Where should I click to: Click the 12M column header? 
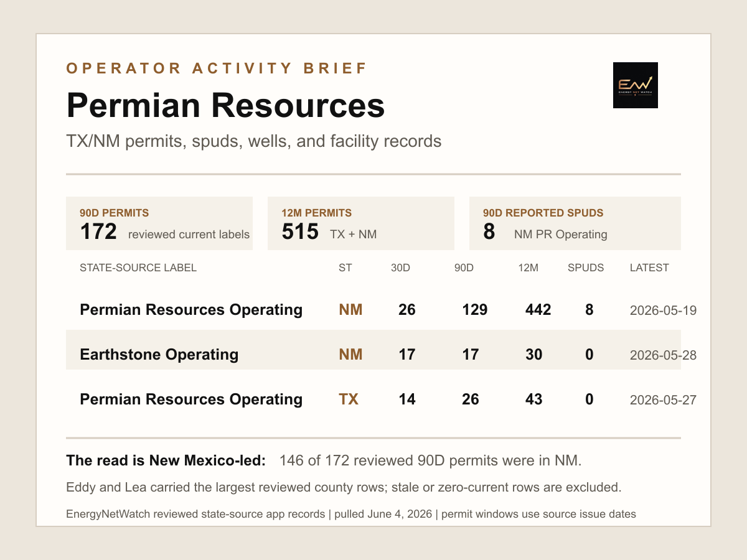528,268
